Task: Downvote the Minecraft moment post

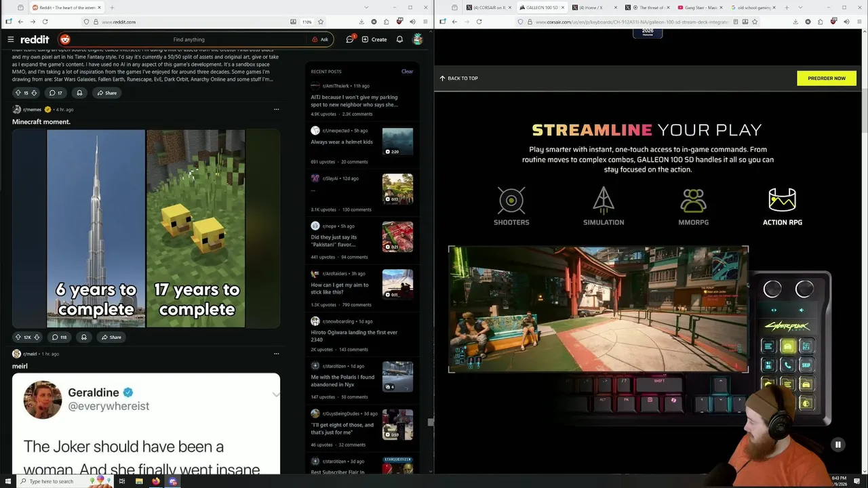Action: coord(37,337)
